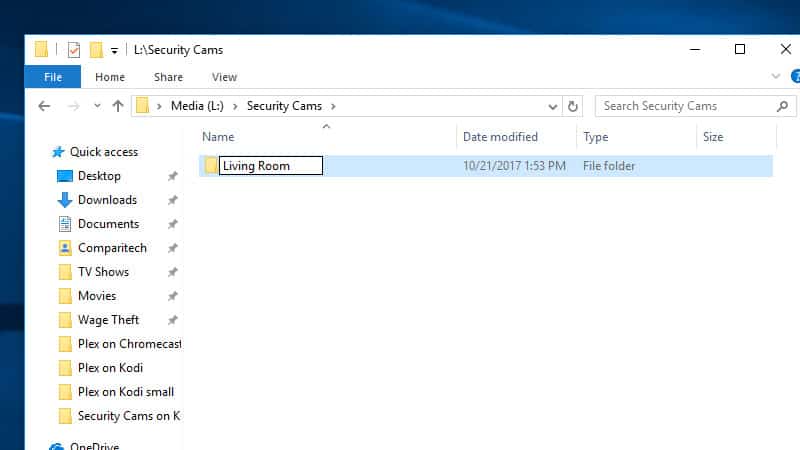Click the Forward navigation arrow
The height and width of the screenshot is (450, 800).
click(73, 106)
